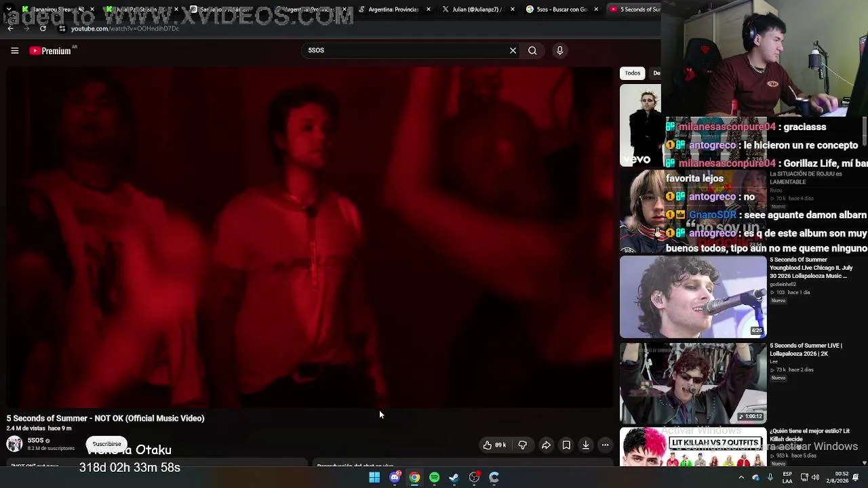Image resolution: width=868 pixels, height=488 pixels.
Task: Run search with the magnifier button
Action: [x=532, y=50]
